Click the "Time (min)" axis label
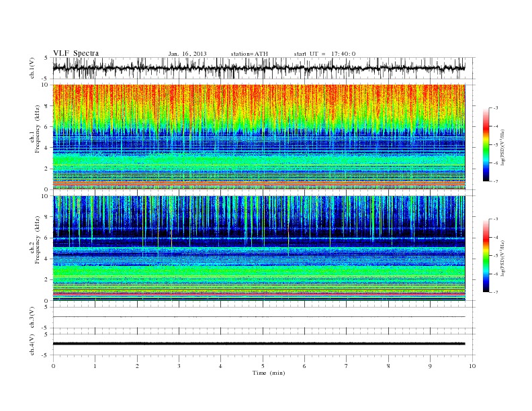Image resolution: width=532 pixels, height=411 pixels. point(269,373)
